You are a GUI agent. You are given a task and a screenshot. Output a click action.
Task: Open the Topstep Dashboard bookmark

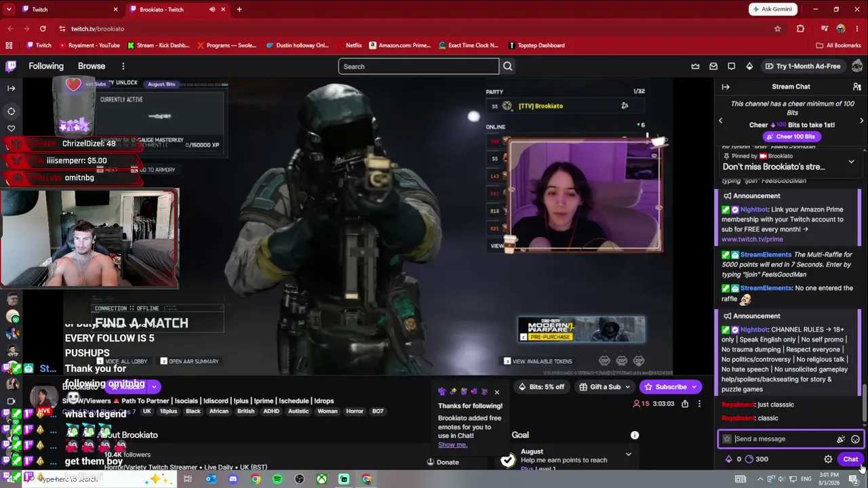536,45
